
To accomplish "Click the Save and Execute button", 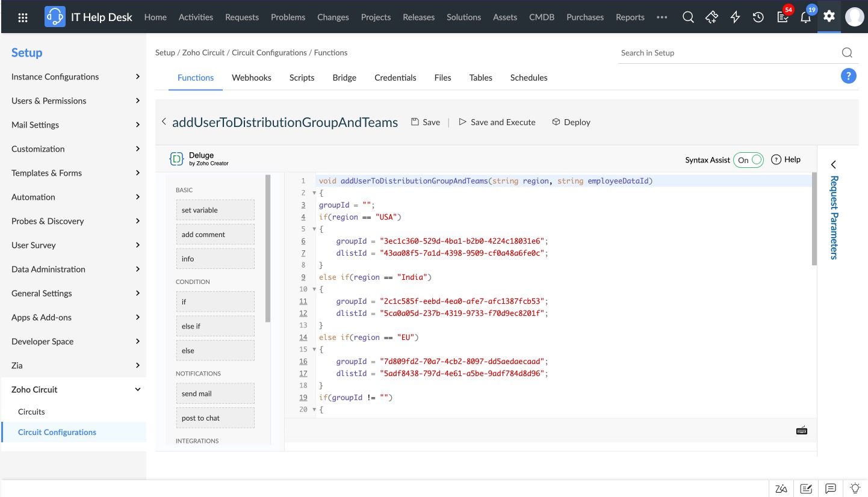I will (497, 122).
